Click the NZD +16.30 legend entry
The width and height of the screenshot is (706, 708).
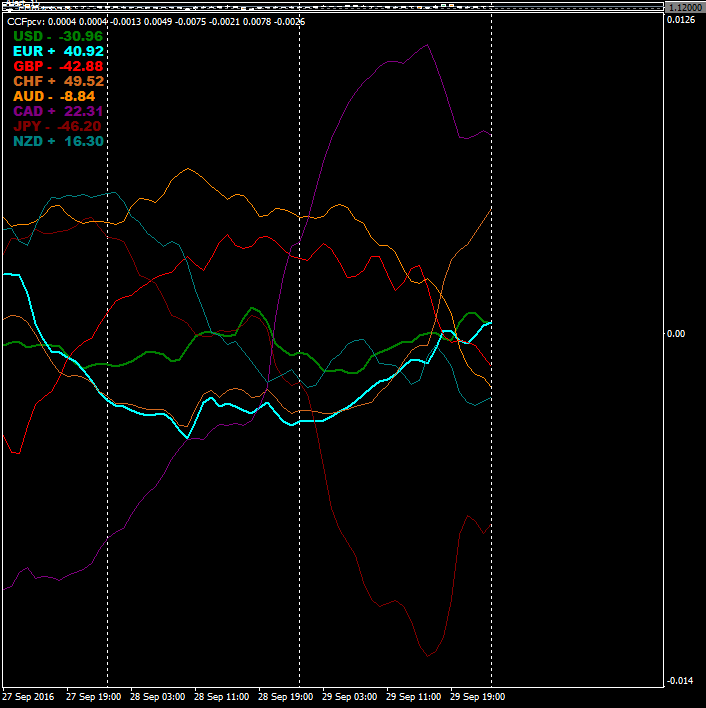58,142
